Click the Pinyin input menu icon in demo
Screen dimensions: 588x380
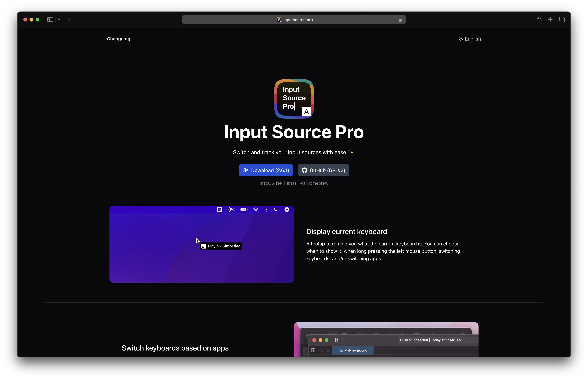pos(219,210)
